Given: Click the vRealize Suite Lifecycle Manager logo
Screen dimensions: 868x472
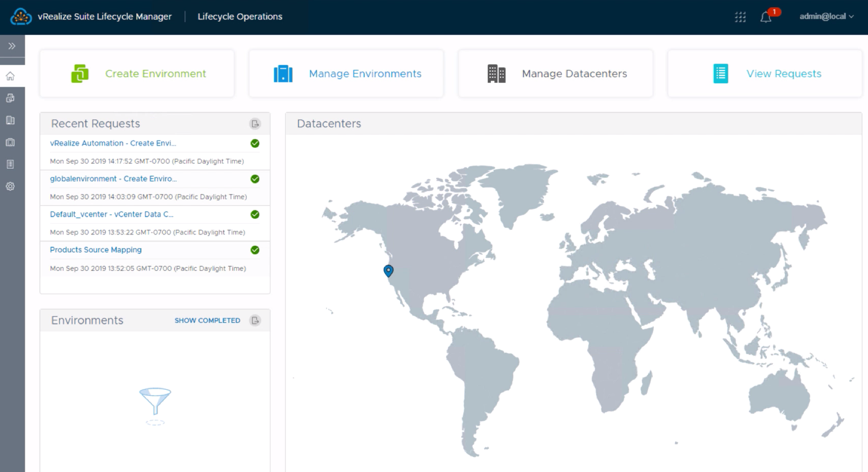Looking at the screenshot, I should (21, 17).
